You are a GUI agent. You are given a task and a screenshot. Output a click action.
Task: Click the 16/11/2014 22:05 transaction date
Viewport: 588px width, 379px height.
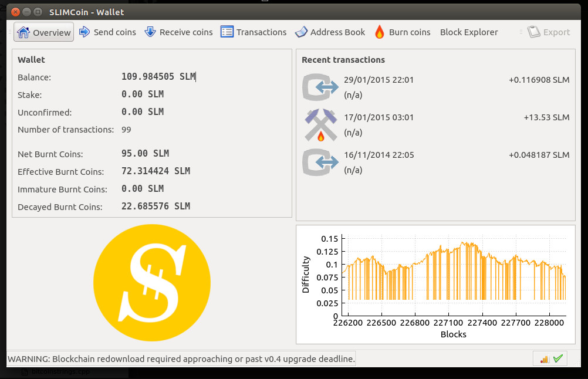(379, 155)
